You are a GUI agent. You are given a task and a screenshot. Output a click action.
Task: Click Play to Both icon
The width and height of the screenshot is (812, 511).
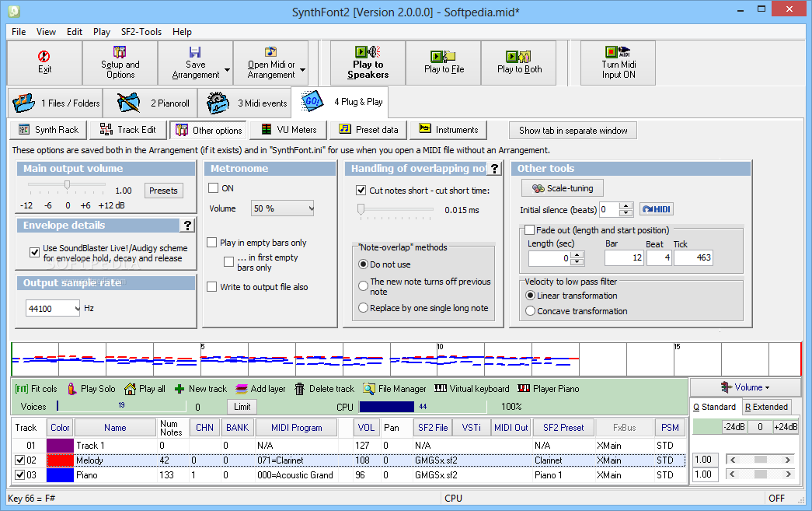point(518,56)
